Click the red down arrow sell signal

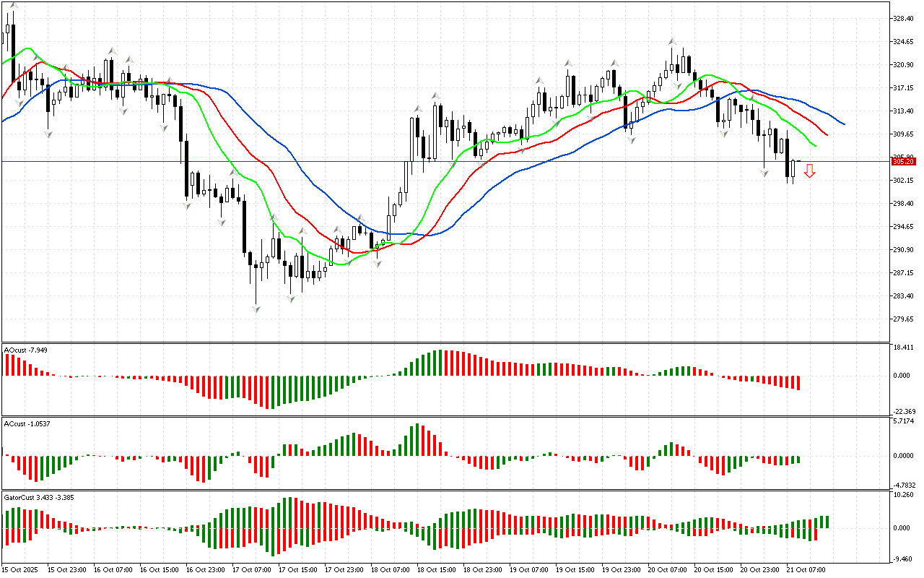810,171
